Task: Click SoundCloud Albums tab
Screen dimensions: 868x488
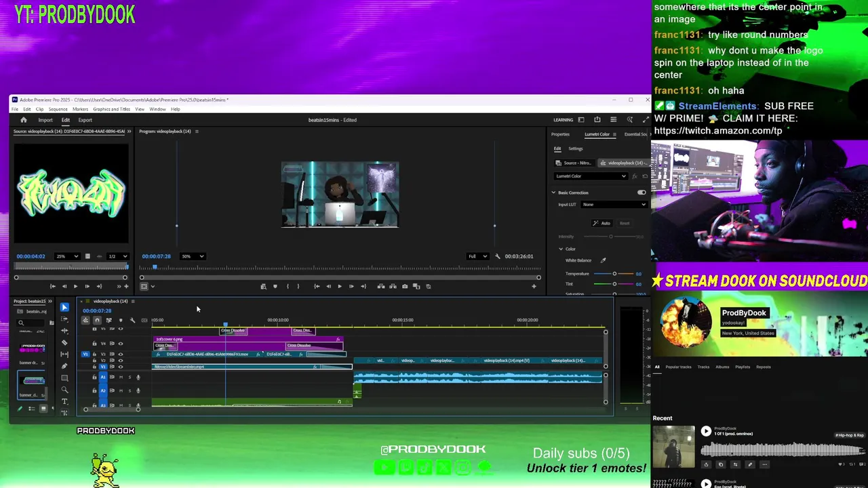Action: coord(723,367)
